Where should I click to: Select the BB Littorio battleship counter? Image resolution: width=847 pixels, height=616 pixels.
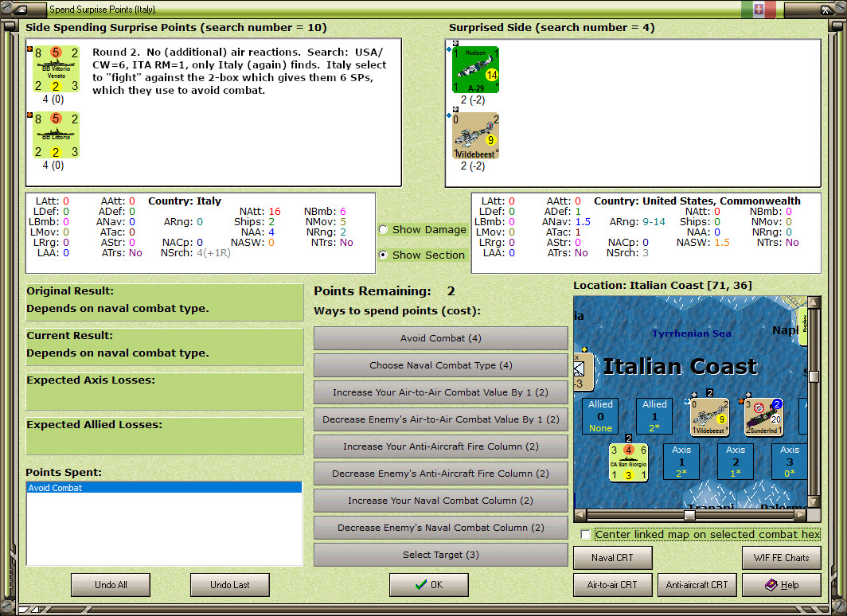57,135
